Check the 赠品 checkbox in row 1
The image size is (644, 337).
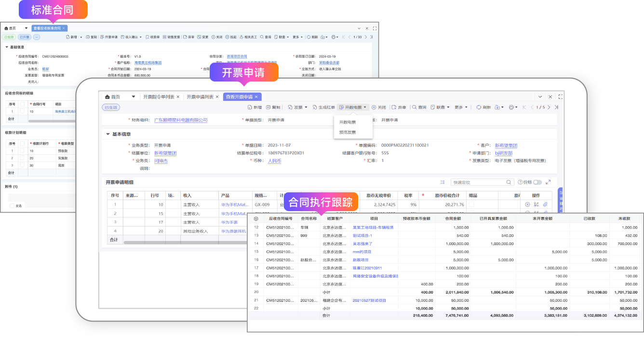471,204
